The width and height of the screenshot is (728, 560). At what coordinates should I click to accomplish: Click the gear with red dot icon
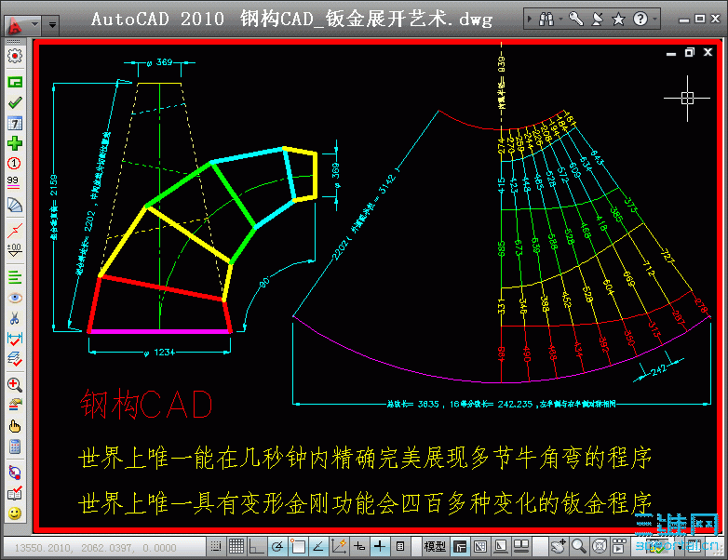pyautogui.click(x=15, y=56)
